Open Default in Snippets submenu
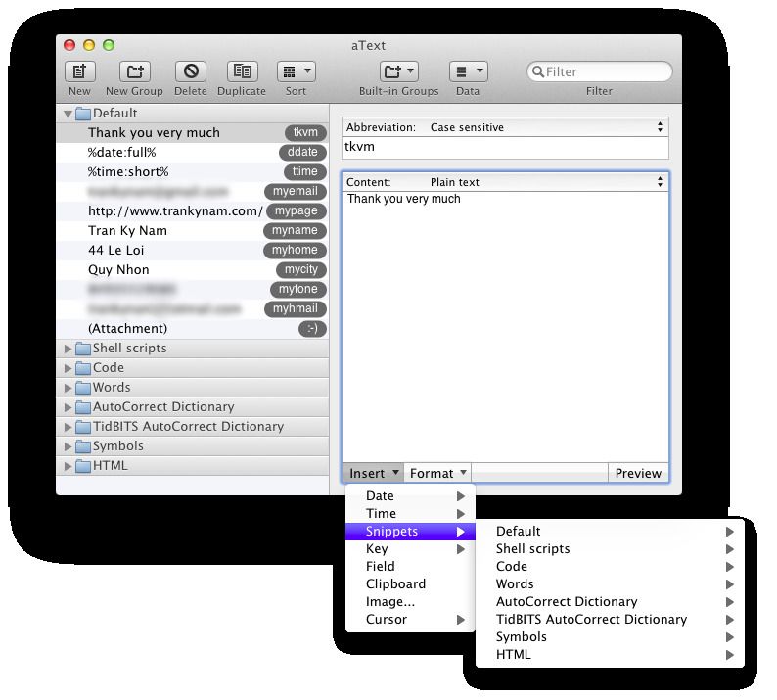This screenshot has width=777, height=700. [610, 532]
